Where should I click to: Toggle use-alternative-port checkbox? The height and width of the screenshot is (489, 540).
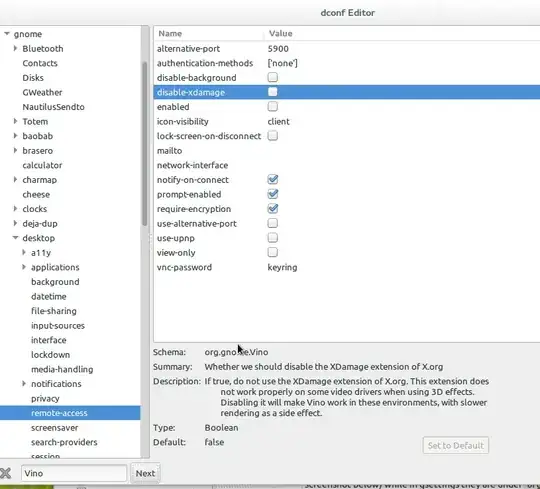click(x=272, y=223)
